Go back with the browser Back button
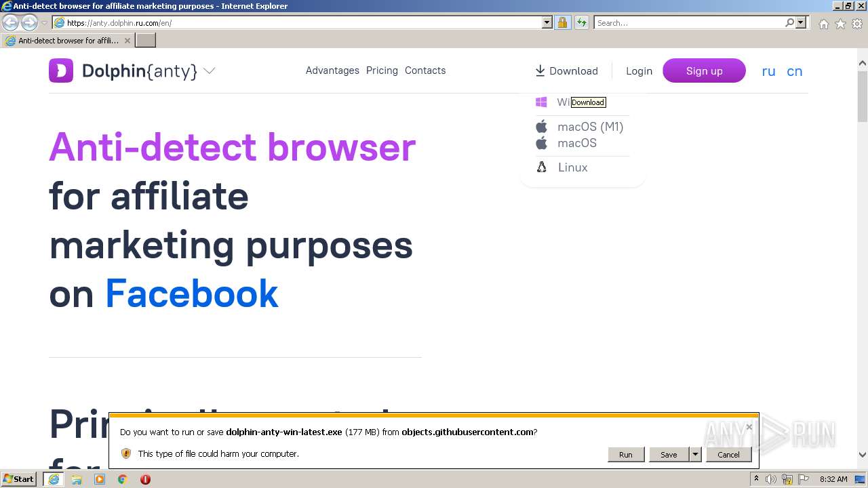 [x=10, y=22]
